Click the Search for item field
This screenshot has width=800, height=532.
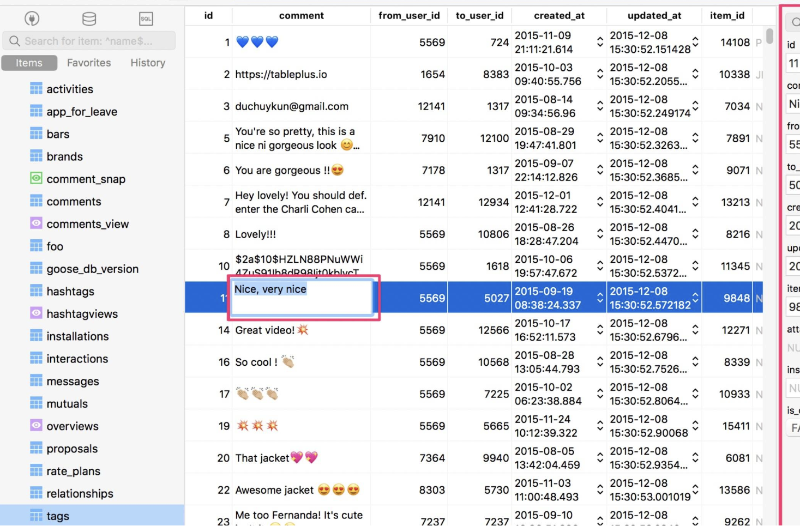[89, 41]
